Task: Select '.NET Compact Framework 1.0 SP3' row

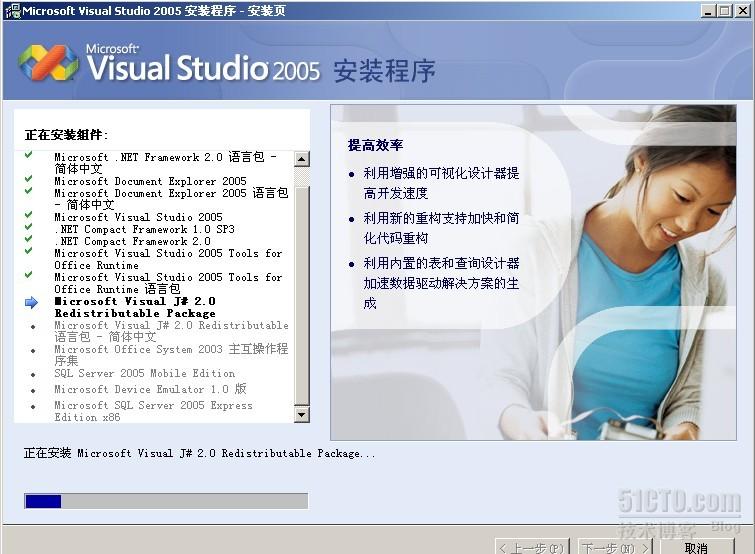Action: [x=144, y=229]
